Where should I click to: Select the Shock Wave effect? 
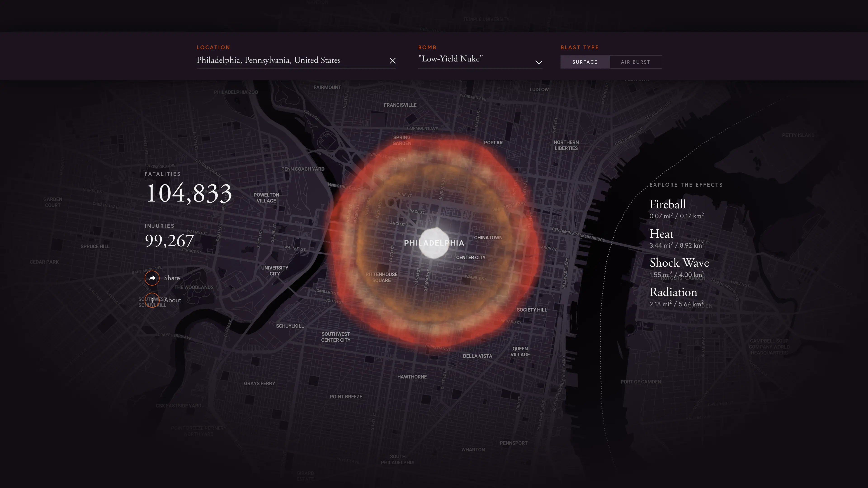coord(679,263)
